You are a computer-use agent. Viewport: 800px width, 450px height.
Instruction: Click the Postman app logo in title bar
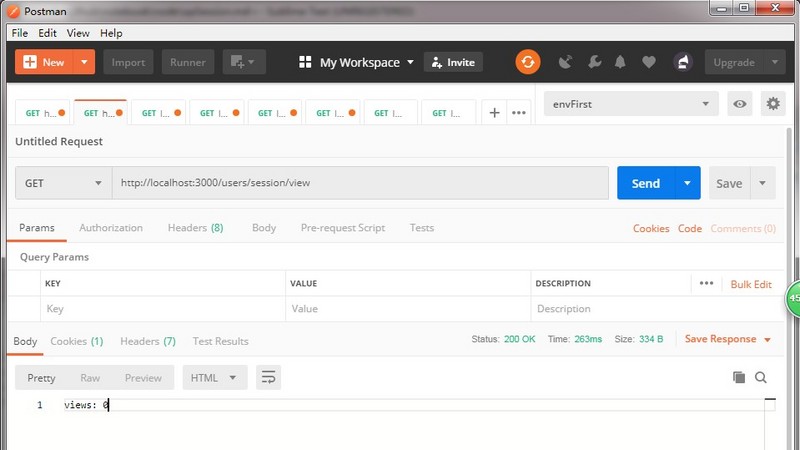coord(13,11)
